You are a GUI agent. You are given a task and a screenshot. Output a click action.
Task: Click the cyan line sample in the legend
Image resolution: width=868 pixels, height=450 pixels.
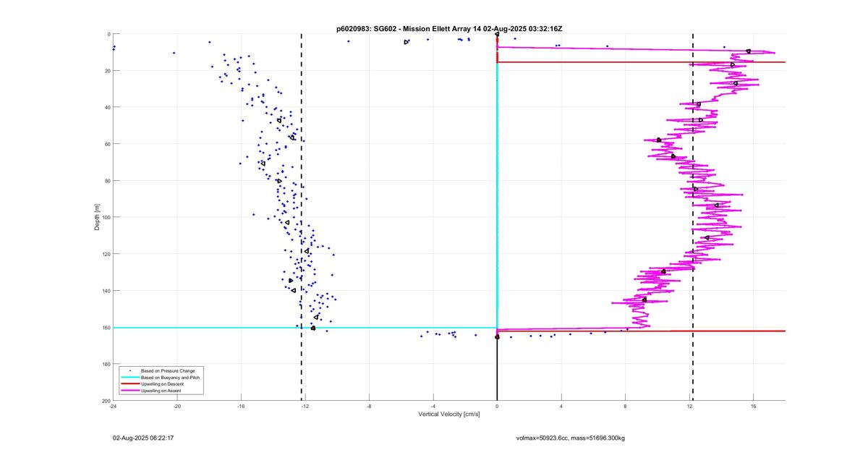[x=129, y=378]
